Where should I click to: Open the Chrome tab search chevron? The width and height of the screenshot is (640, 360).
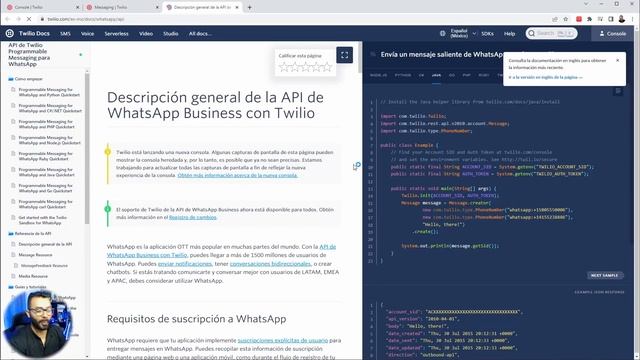point(586,4)
